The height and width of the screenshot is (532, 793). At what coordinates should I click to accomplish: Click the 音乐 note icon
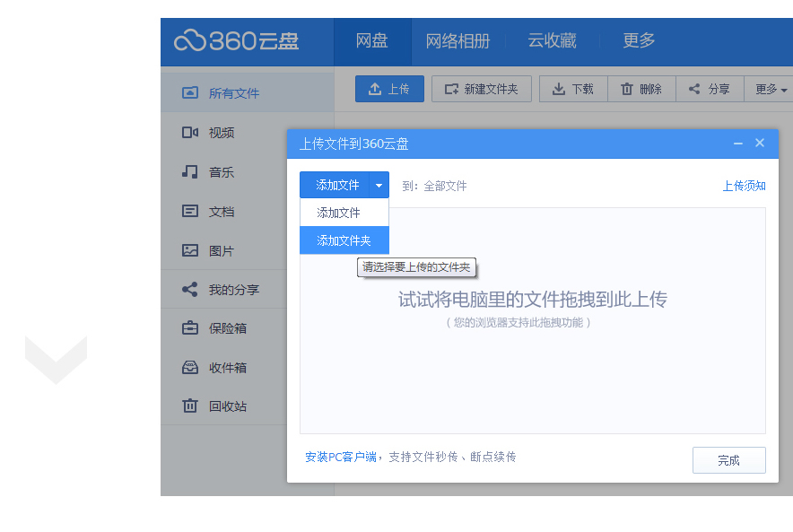point(190,171)
